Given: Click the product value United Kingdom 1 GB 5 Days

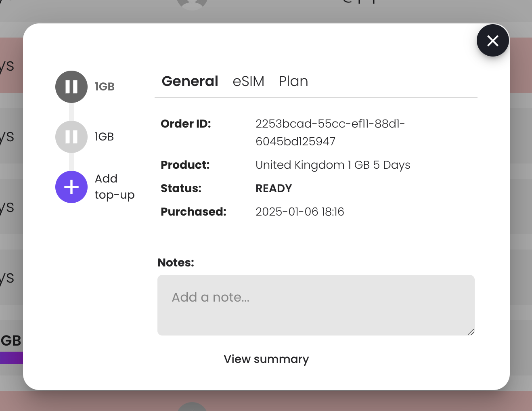Looking at the screenshot, I should [x=333, y=165].
